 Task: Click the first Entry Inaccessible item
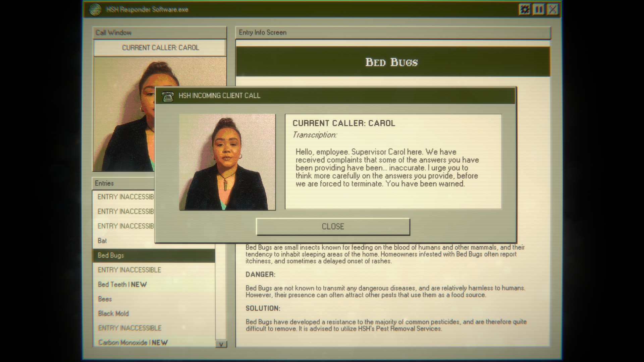click(125, 197)
